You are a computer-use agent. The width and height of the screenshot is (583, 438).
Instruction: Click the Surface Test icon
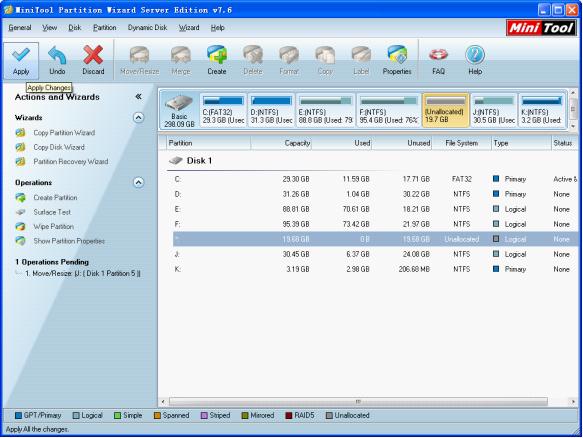pos(20,212)
